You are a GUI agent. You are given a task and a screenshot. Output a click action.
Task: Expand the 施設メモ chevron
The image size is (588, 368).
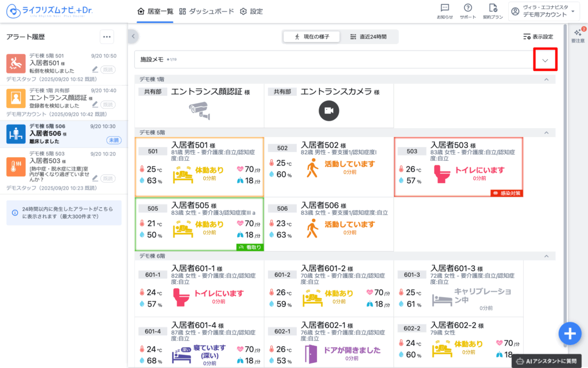pos(545,60)
